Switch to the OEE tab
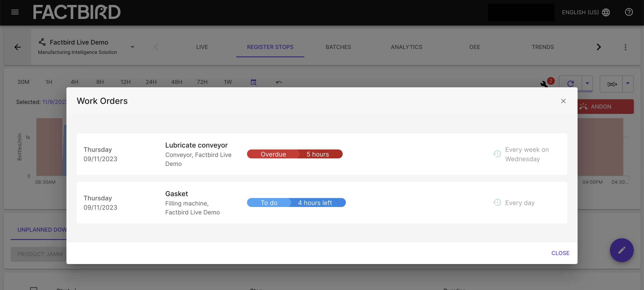 pos(474,47)
